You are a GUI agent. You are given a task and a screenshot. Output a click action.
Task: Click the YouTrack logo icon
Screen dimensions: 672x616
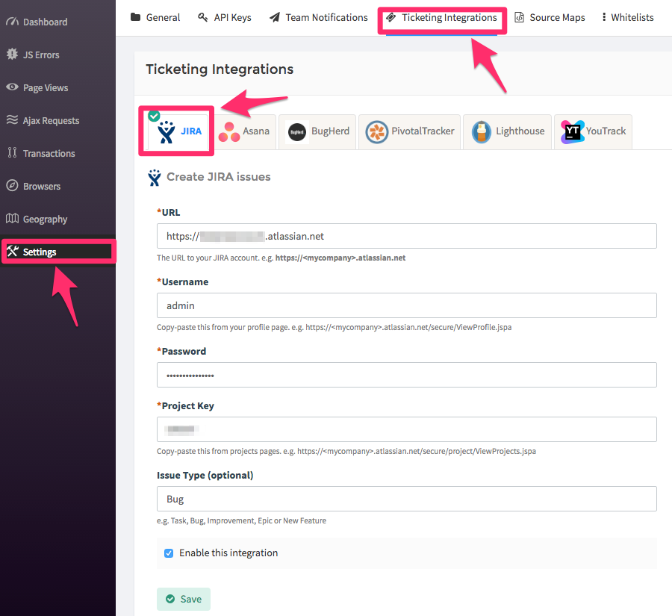(x=573, y=131)
